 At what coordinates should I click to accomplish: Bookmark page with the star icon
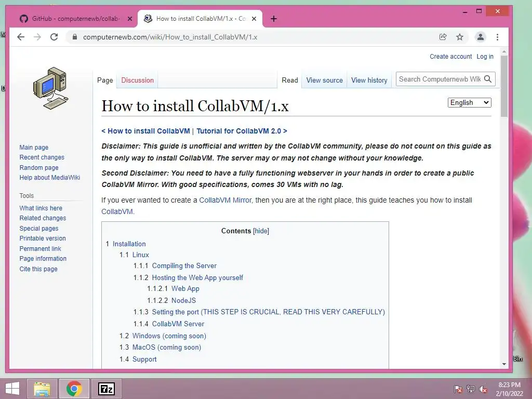[x=460, y=37]
